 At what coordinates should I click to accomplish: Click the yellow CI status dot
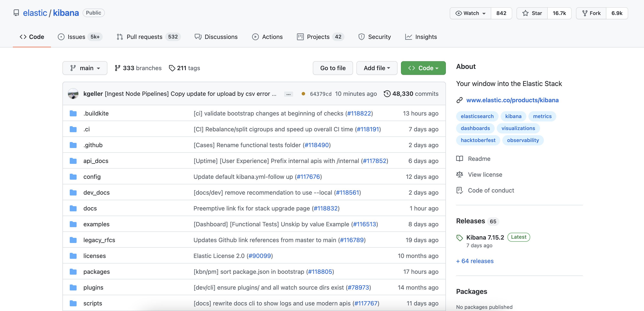click(x=303, y=94)
